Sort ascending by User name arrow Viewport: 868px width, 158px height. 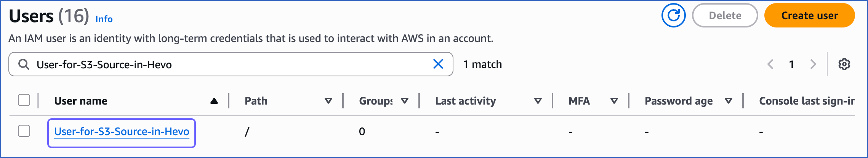[x=214, y=101]
